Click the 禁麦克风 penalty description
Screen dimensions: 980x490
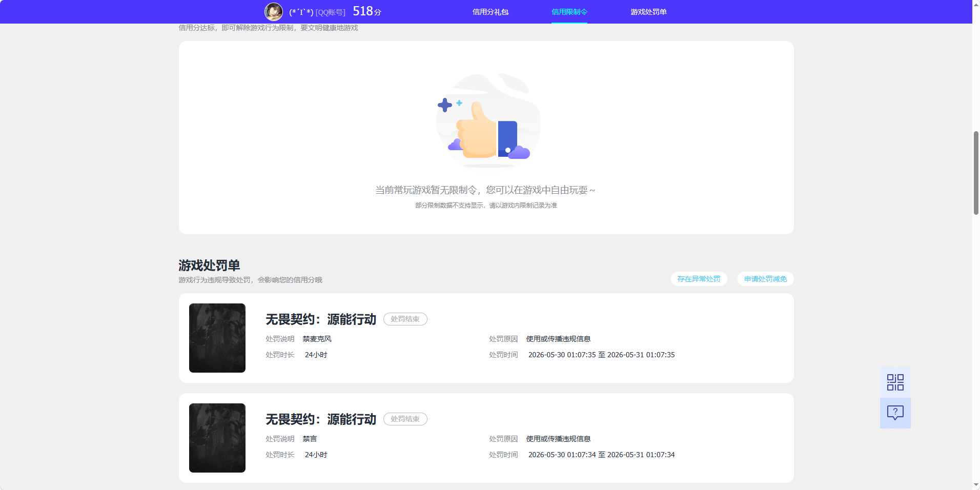(317, 339)
